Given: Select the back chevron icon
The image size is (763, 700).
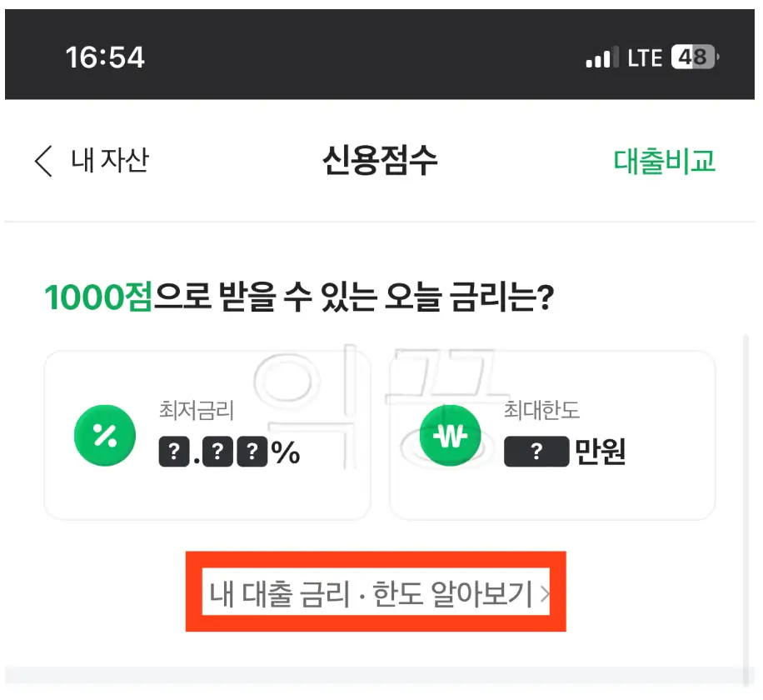Looking at the screenshot, I should (x=42, y=161).
